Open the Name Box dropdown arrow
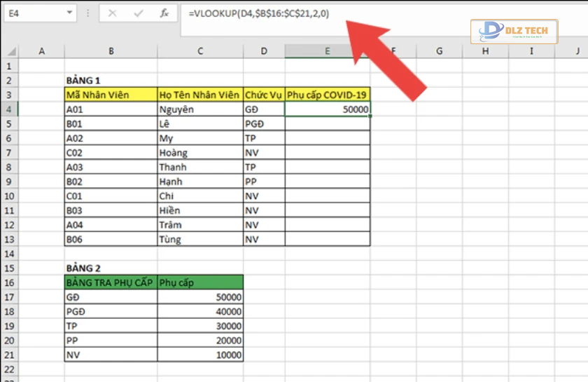588x382 pixels. 69,13
